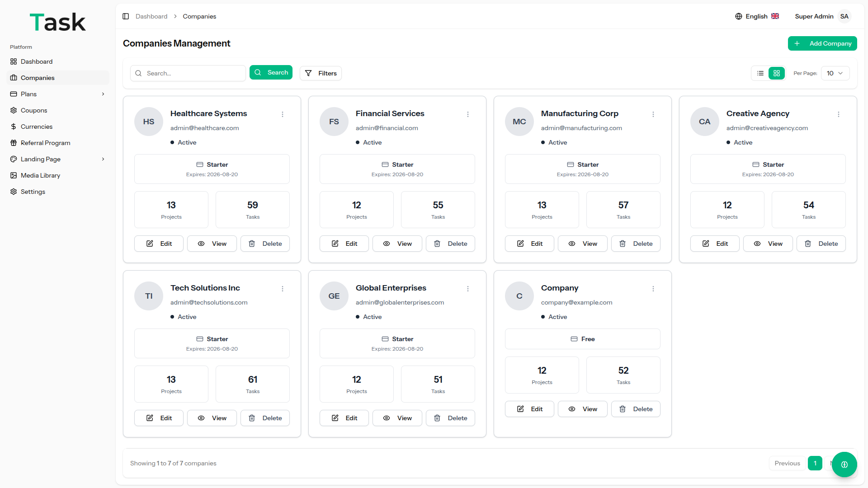
Task: Expand the Landing Page submenu
Action: (x=103, y=159)
